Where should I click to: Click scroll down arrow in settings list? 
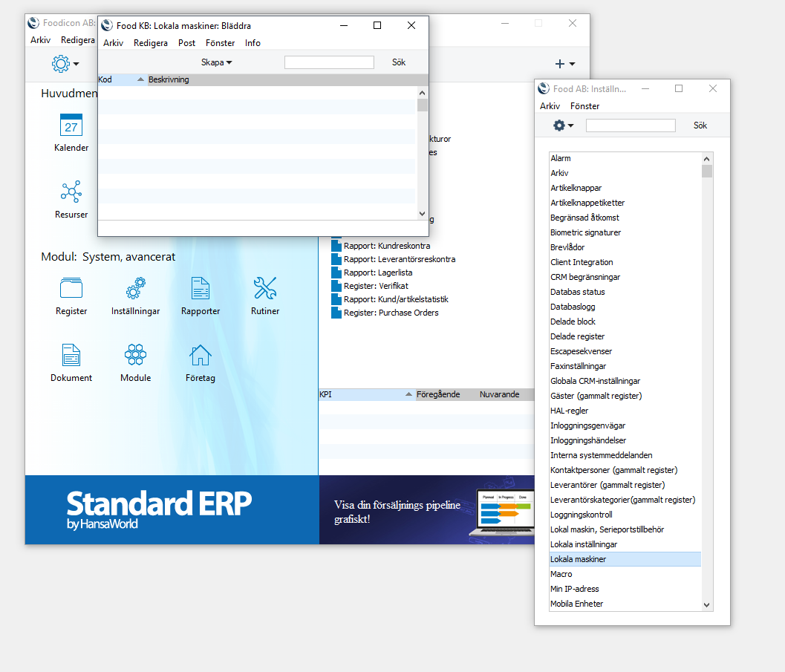(x=706, y=605)
